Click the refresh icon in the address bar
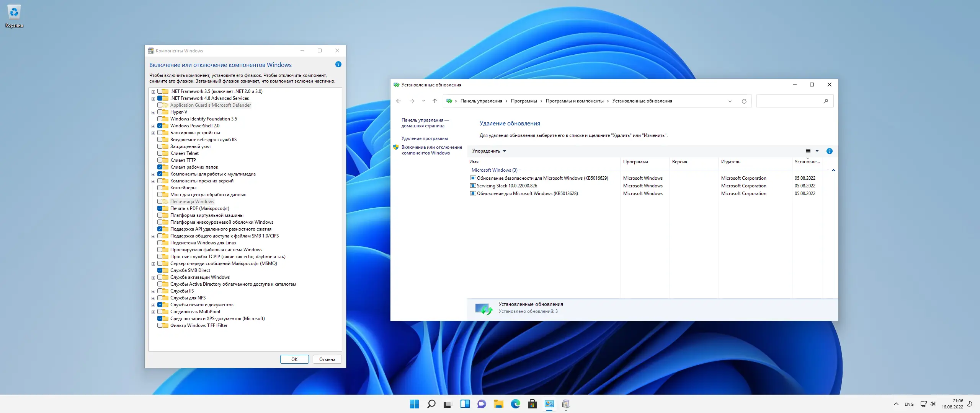The width and height of the screenshot is (980, 413). point(744,101)
